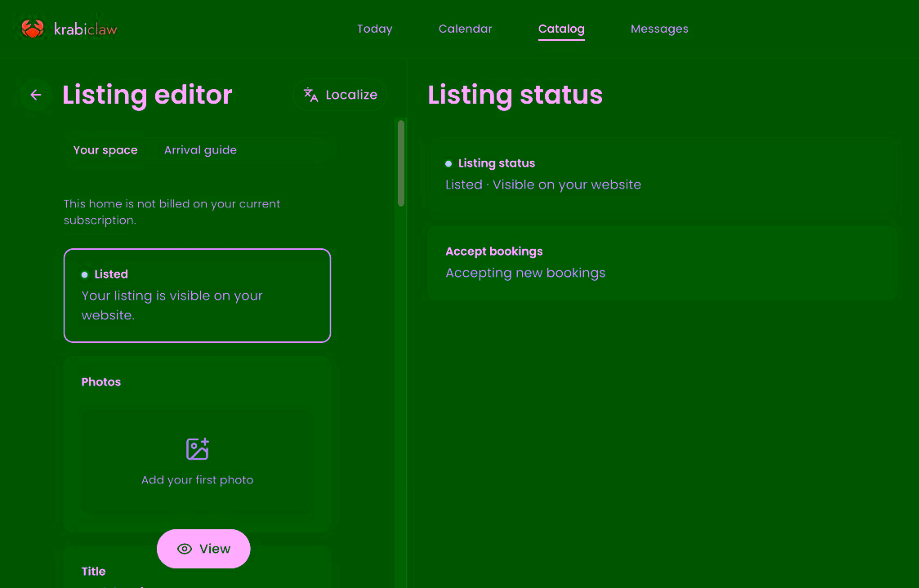Click the Title section heading
The image size is (919, 588).
click(x=94, y=571)
